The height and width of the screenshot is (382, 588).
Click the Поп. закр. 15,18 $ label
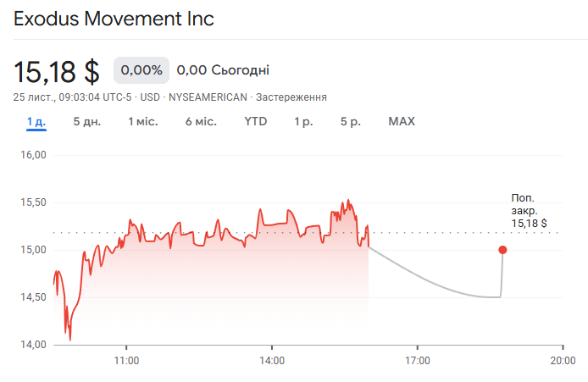tap(528, 210)
